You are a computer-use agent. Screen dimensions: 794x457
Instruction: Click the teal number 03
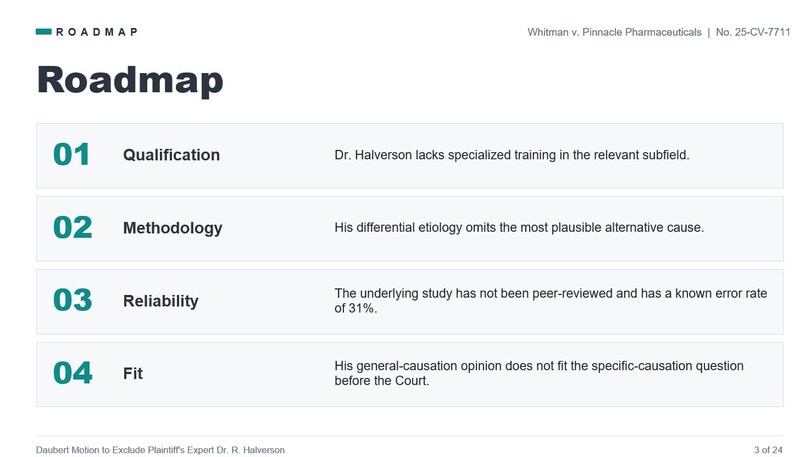coord(73,300)
